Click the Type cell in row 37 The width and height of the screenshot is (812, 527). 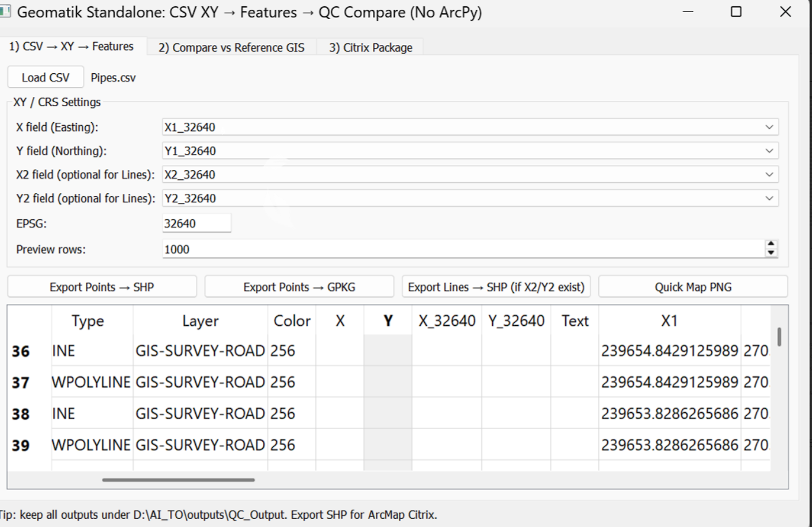point(92,382)
